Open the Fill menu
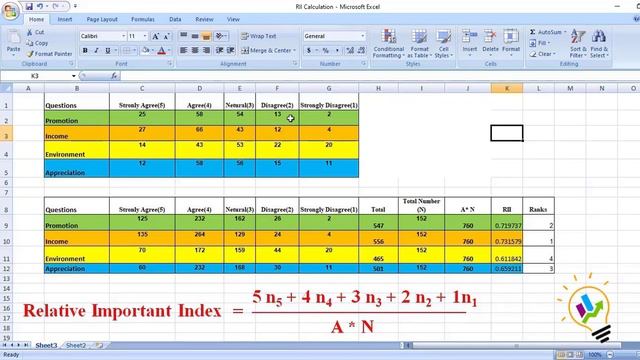Viewport: 640px width, 360px height. pyautogui.click(x=540, y=43)
